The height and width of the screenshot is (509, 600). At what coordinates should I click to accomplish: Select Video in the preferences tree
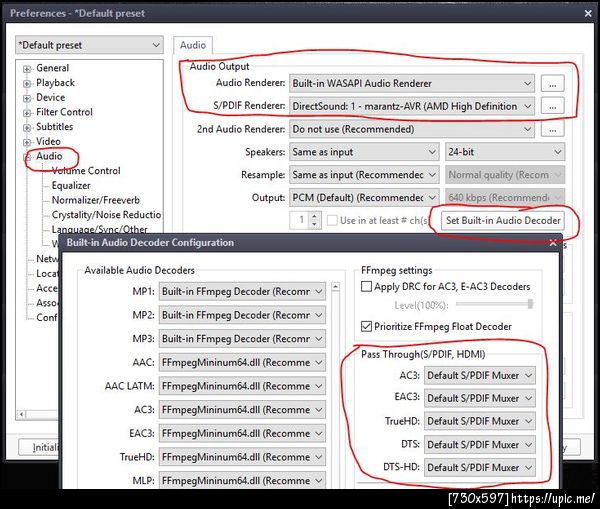click(x=48, y=141)
